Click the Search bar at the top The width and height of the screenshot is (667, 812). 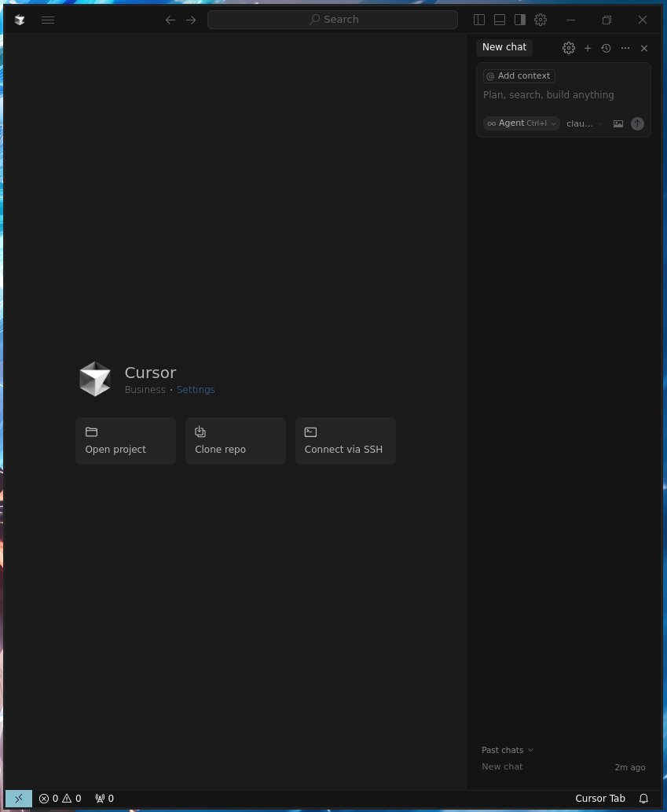(x=332, y=19)
